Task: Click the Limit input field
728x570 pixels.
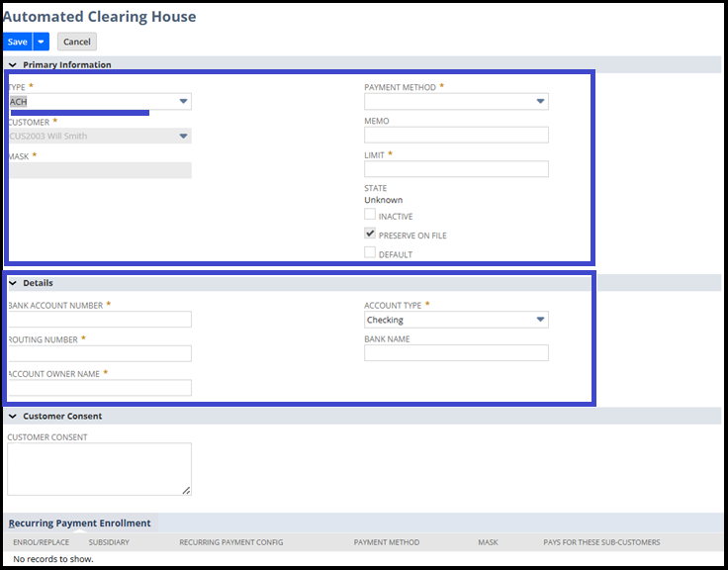Action: 456,168
